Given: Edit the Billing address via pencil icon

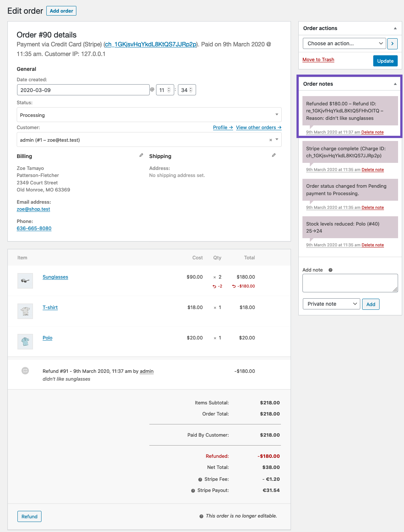Looking at the screenshot, I should click(x=141, y=155).
